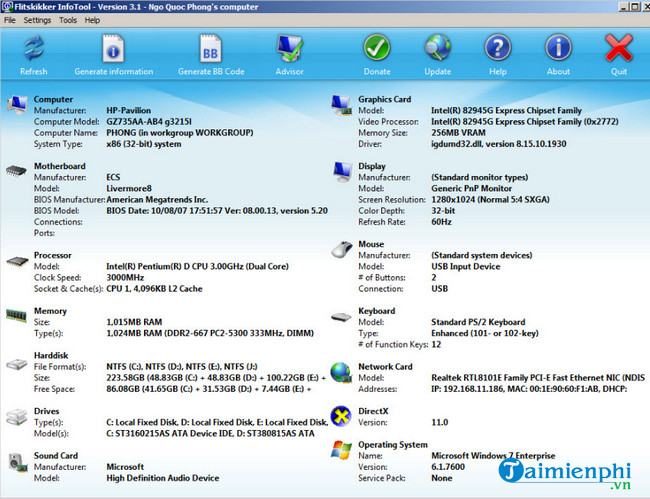The height and width of the screenshot is (499, 650).
Task: Click the Generate BB Code label
Action: point(211,71)
